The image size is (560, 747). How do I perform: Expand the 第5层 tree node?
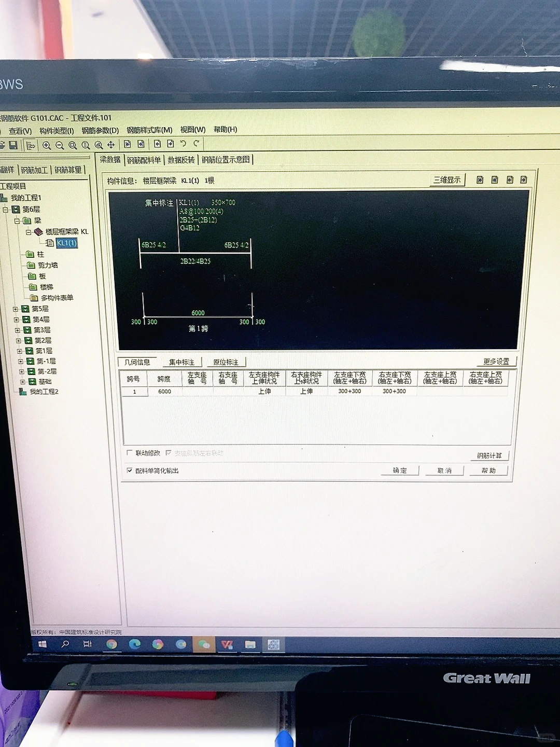pos(16,309)
